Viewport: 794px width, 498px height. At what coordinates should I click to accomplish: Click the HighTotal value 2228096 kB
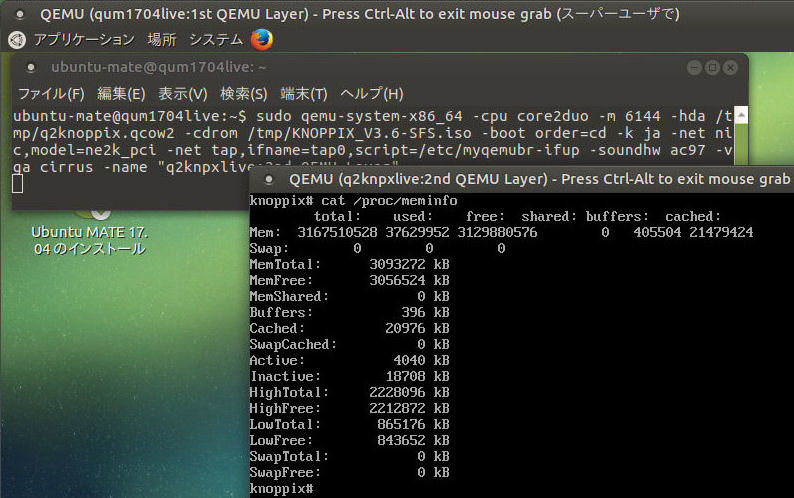click(409, 392)
